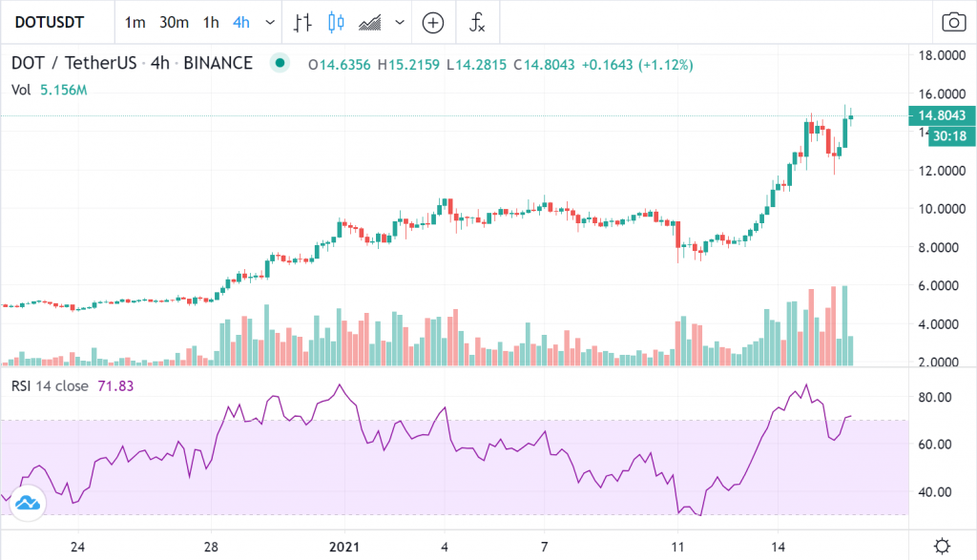Viewport: 977px width, 560px height.
Task: Select the active 4h timeframe
Action: point(243,22)
